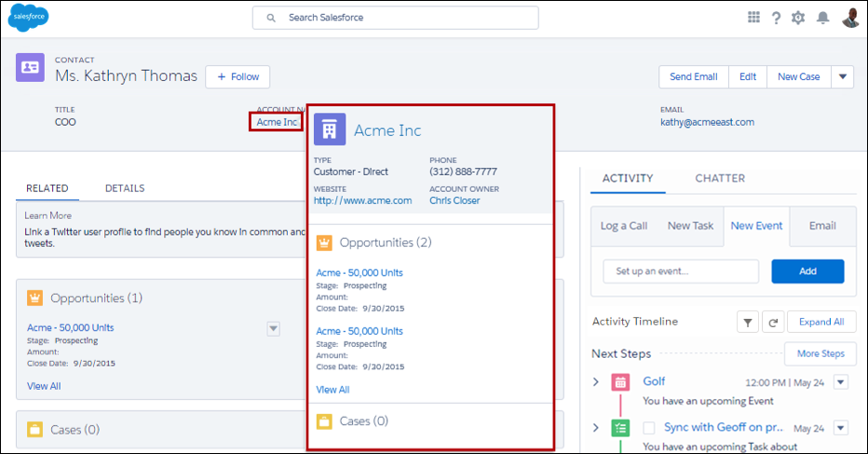The height and width of the screenshot is (454, 868).
Task: Click View All under Opportunities (1)
Action: [x=44, y=386]
